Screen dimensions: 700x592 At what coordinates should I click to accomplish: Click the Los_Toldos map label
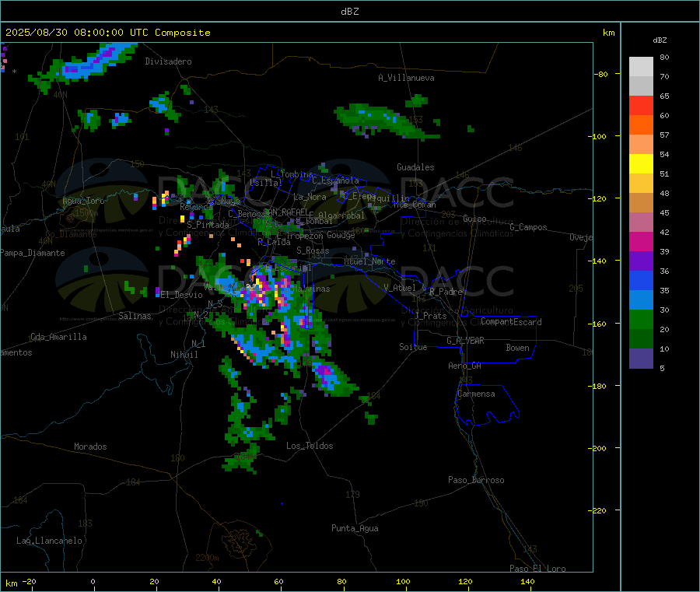coord(310,446)
